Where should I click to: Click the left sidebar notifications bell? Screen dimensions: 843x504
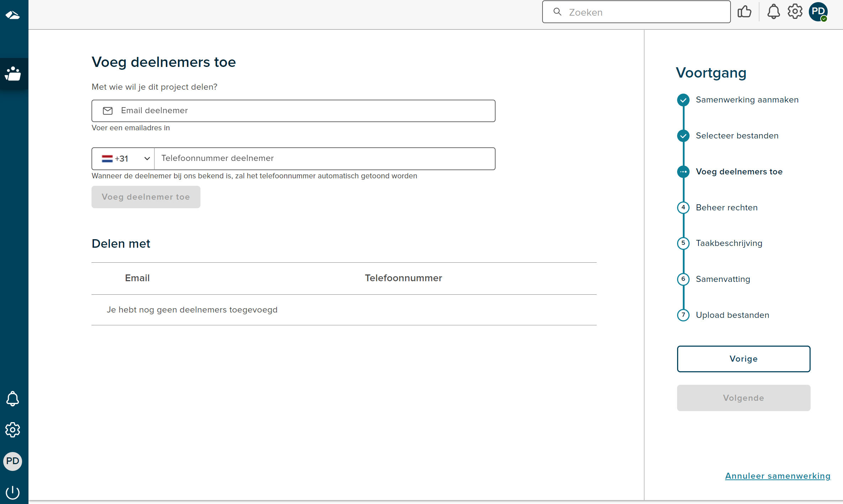click(x=13, y=398)
